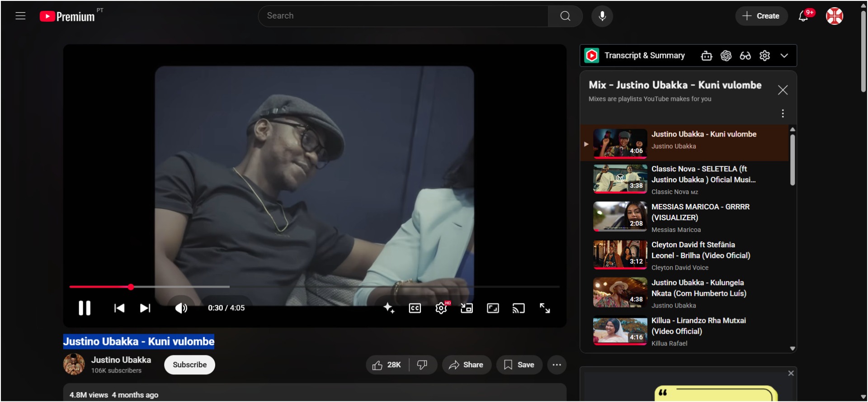This screenshot has width=868, height=402.
Task: Enter full screen mode
Action: tap(545, 308)
